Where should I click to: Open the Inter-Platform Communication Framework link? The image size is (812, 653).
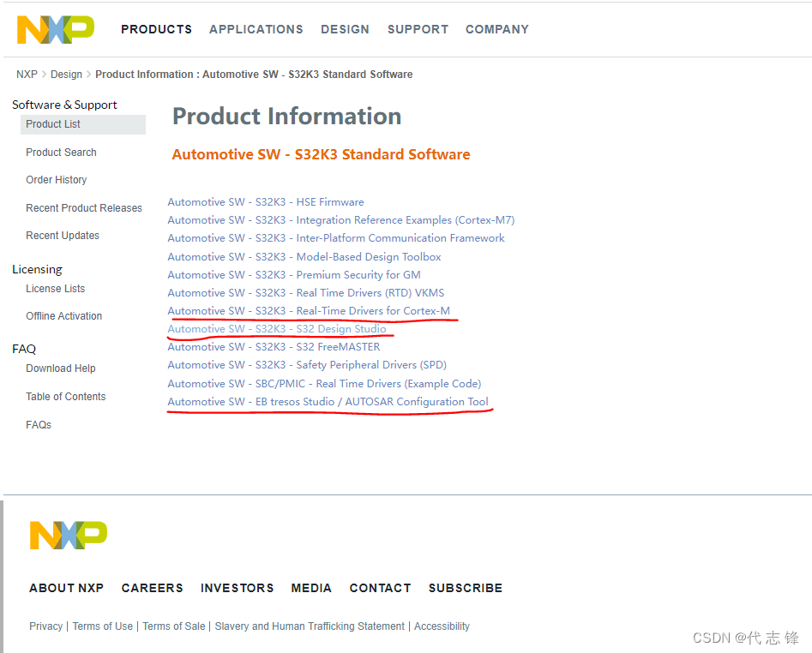pyautogui.click(x=336, y=238)
